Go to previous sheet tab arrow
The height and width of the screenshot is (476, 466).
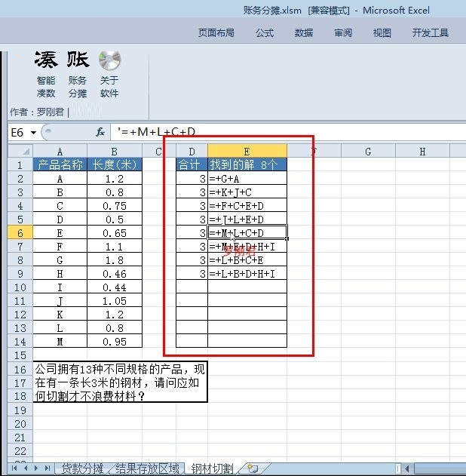point(26,468)
